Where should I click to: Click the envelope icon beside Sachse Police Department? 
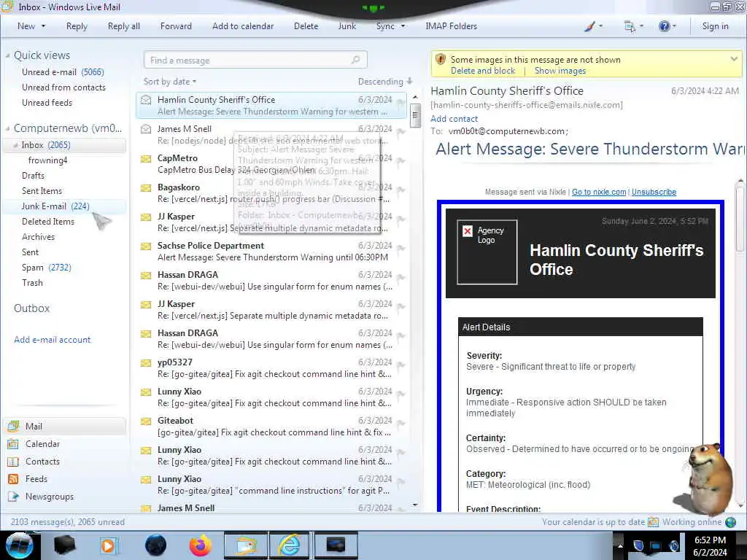click(x=146, y=246)
